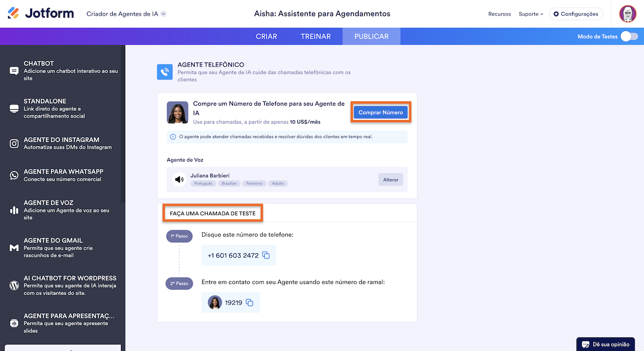The height and width of the screenshot is (351, 644).
Task: Click the Adulto voice tag
Action: point(278,183)
